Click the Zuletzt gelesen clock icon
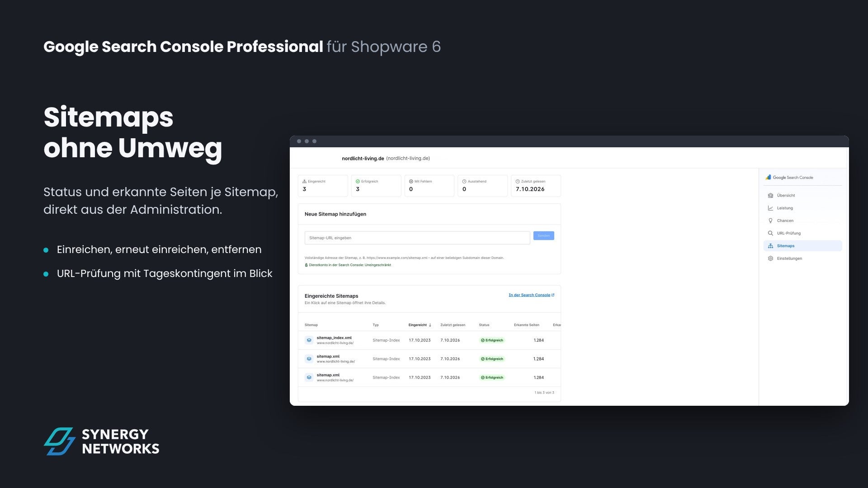This screenshot has width=868, height=488. (518, 182)
